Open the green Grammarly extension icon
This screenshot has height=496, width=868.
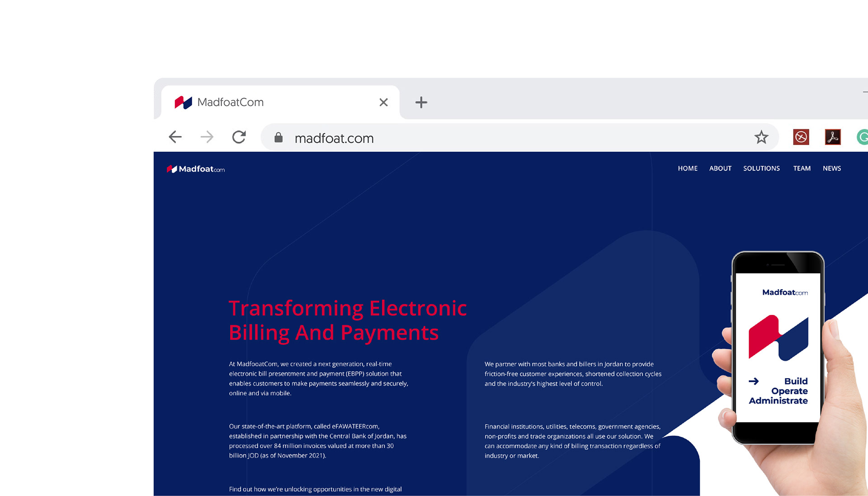click(x=863, y=137)
